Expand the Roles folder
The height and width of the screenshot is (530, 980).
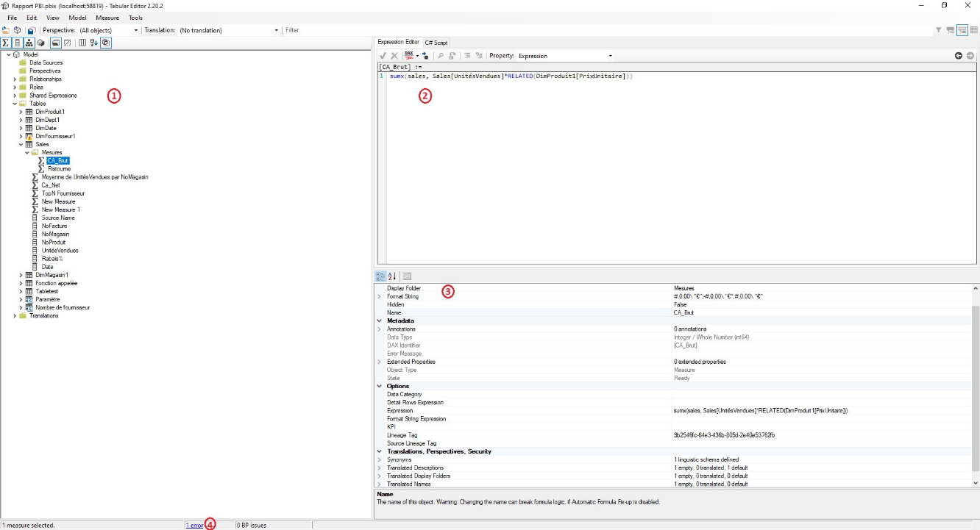pyautogui.click(x=15, y=87)
